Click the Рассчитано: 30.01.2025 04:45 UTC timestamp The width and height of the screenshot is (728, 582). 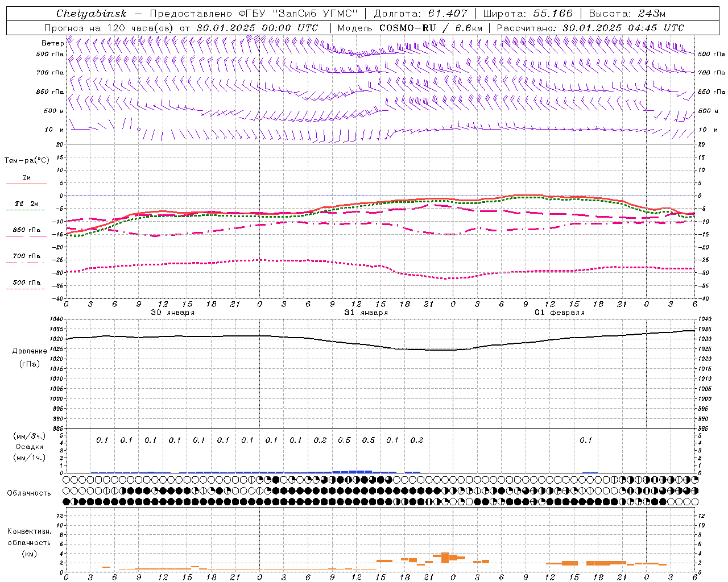pyautogui.click(x=590, y=28)
